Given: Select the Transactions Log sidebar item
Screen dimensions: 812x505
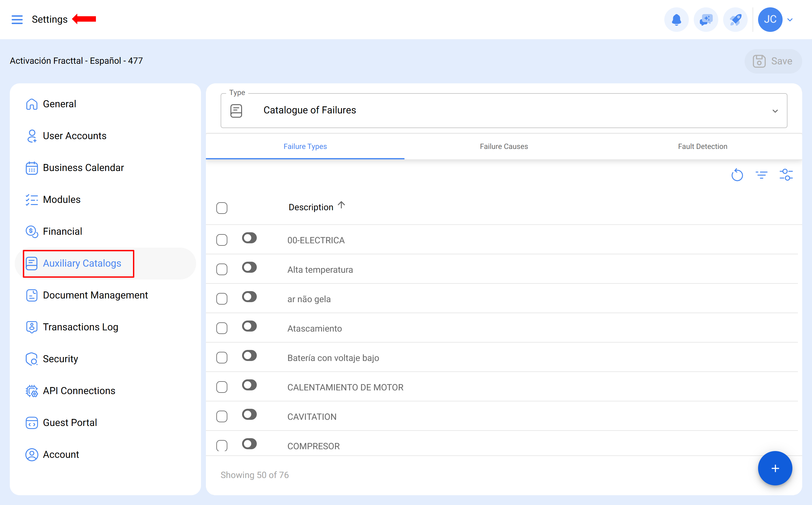Looking at the screenshot, I should pos(81,327).
